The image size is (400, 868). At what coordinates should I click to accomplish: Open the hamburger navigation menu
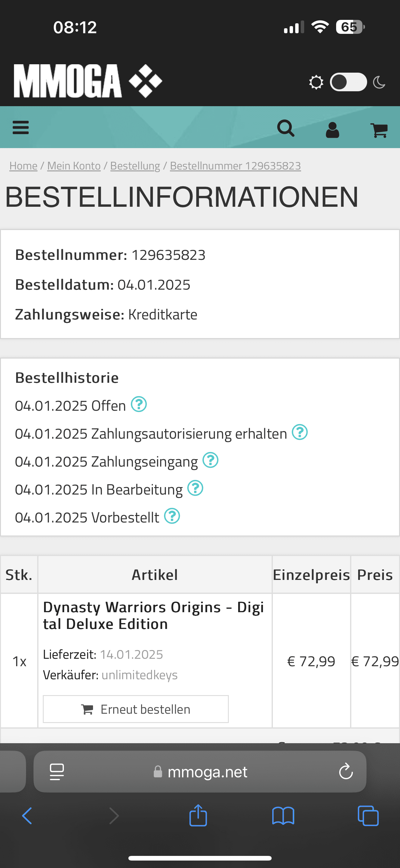pos(20,128)
